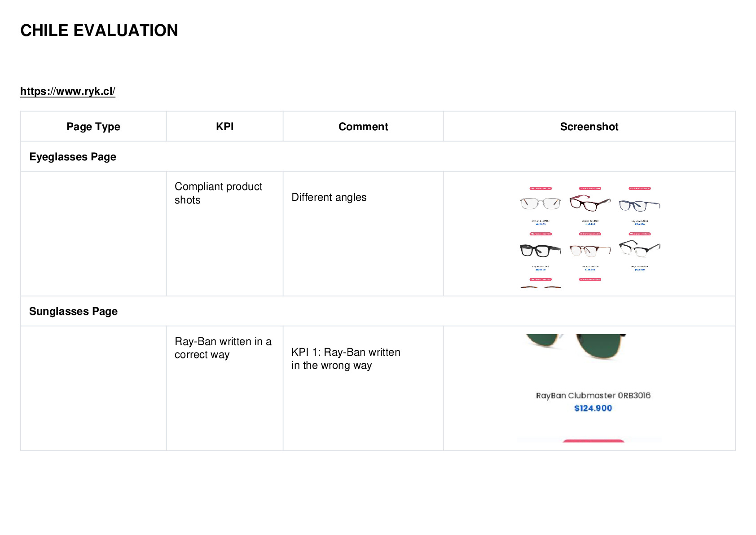Click the Eyeglasses Page section row

coord(378,157)
